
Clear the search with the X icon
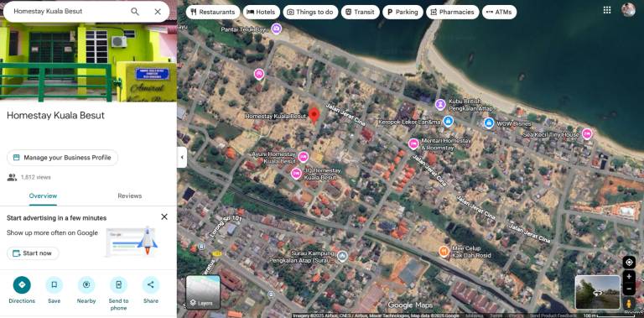(x=158, y=12)
